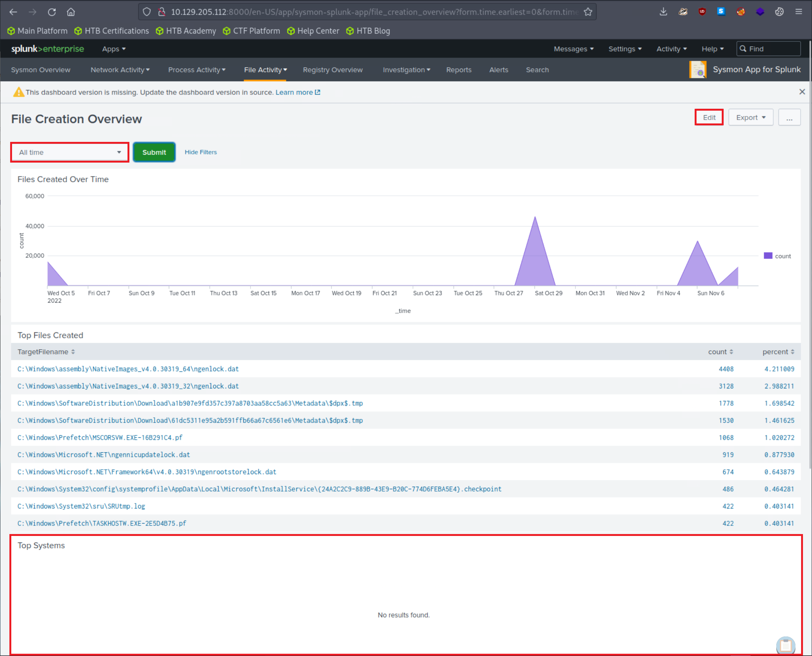Open the uBlock Origin extension icon
Screen dimensions: 812x656
(702, 12)
